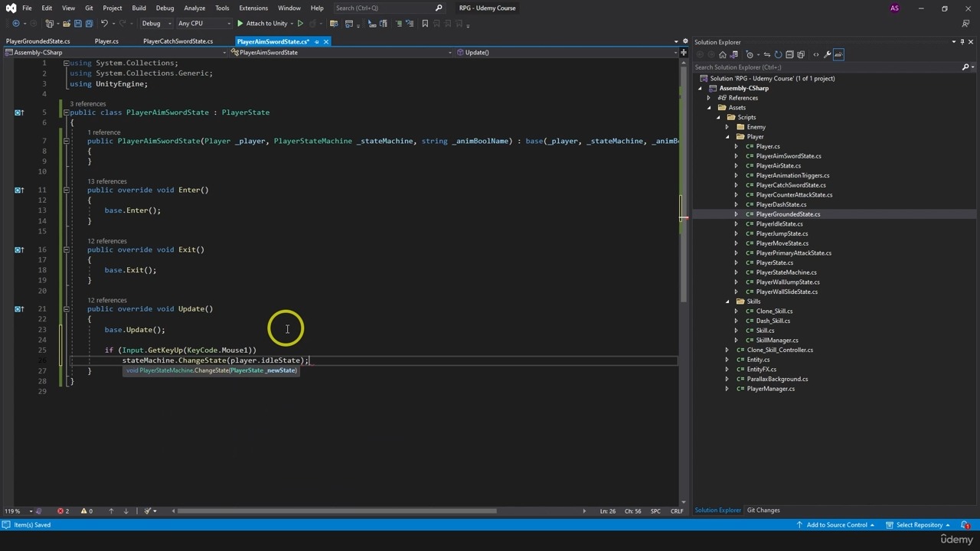Open the PlayerAimSwordState class dropdown

pyautogui.click(x=341, y=53)
